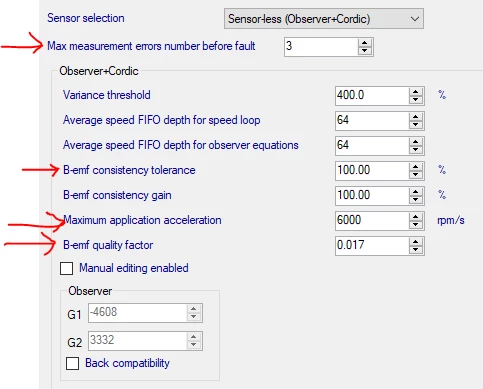This screenshot has height=389, width=483.
Task: Enable the Manual editing enabled checkbox
Action: (x=66, y=268)
